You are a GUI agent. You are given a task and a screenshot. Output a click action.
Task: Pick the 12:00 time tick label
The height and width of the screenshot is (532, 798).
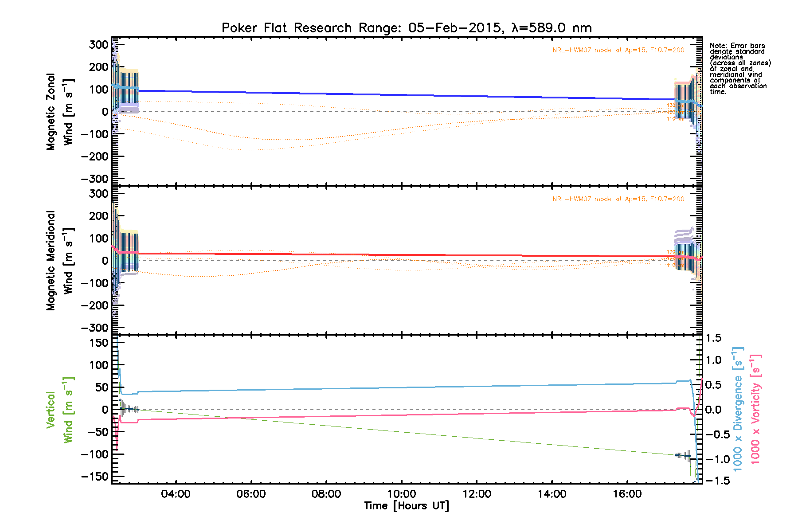[x=477, y=494]
